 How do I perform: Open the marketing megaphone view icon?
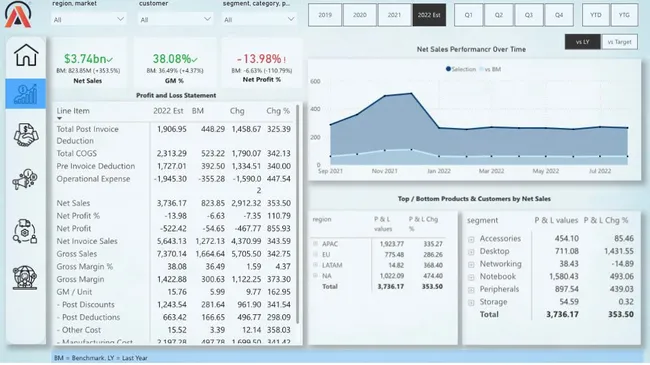25,179
